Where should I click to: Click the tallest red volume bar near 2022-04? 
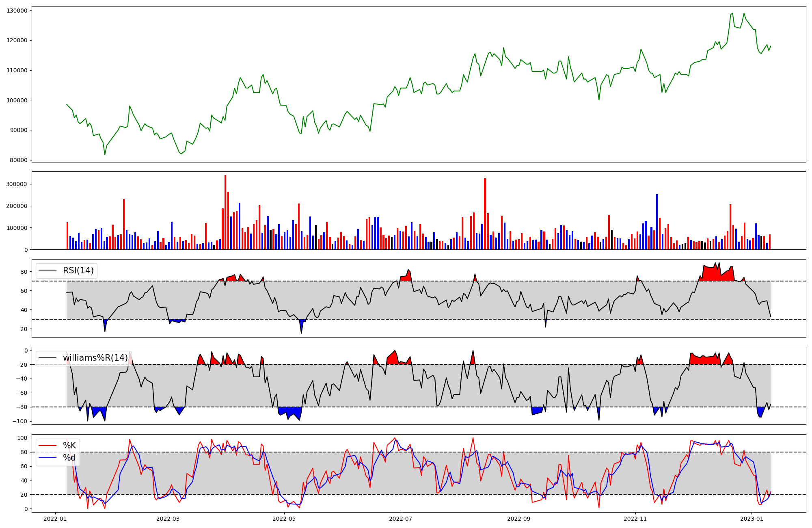[x=225, y=212]
